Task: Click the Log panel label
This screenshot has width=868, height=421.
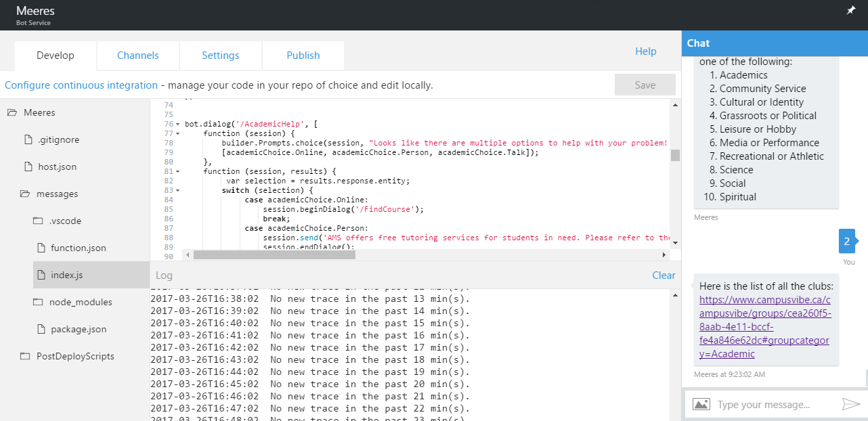Action: click(164, 275)
